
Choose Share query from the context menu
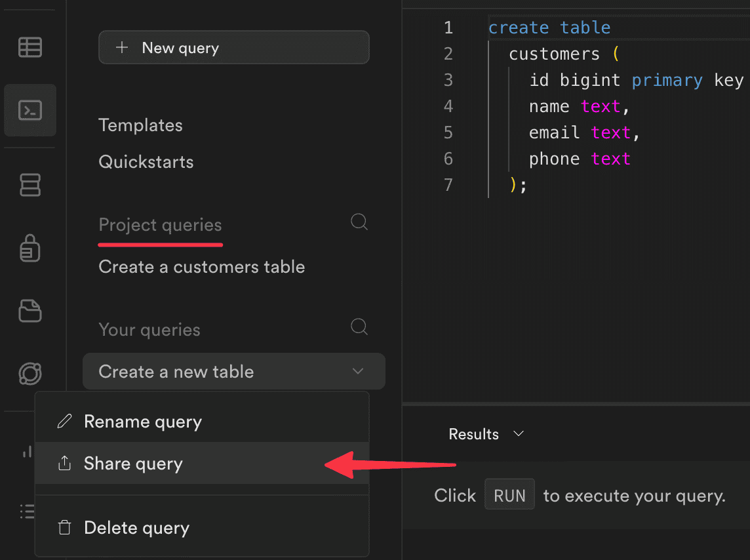point(133,464)
